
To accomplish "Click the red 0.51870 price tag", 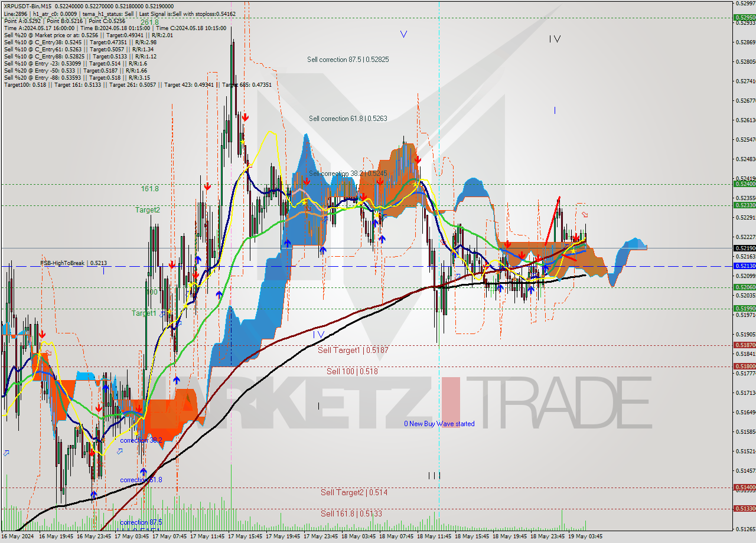I will point(745,345).
